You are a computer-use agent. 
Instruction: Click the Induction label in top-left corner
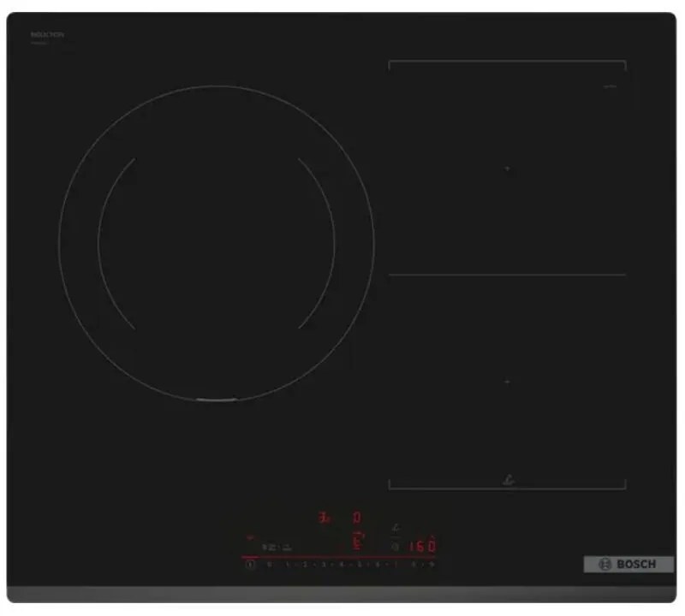click(x=47, y=34)
